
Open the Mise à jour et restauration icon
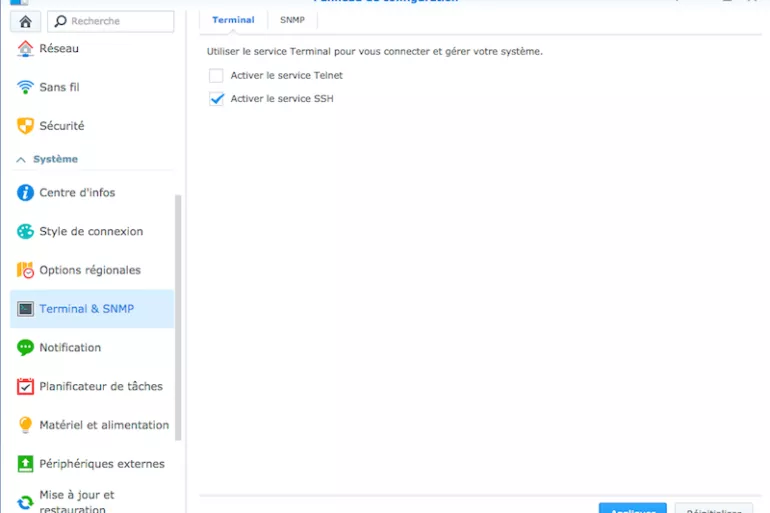(x=25, y=503)
